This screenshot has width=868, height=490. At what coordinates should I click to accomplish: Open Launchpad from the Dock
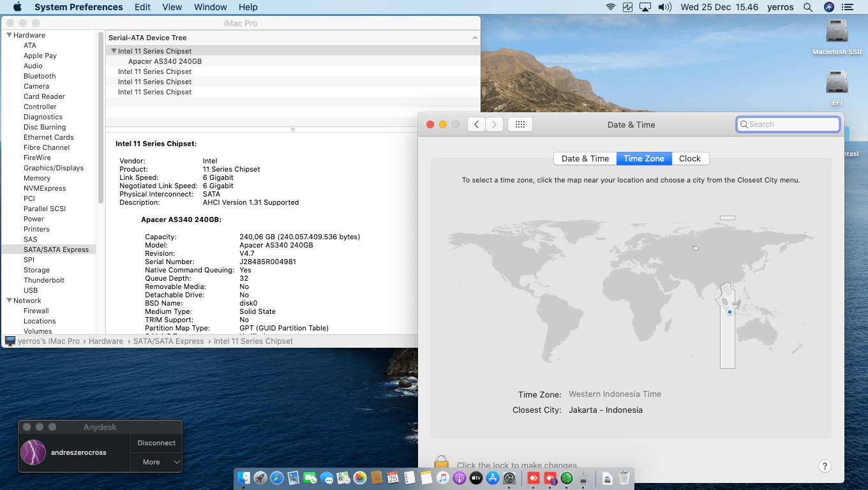(260, 477)
